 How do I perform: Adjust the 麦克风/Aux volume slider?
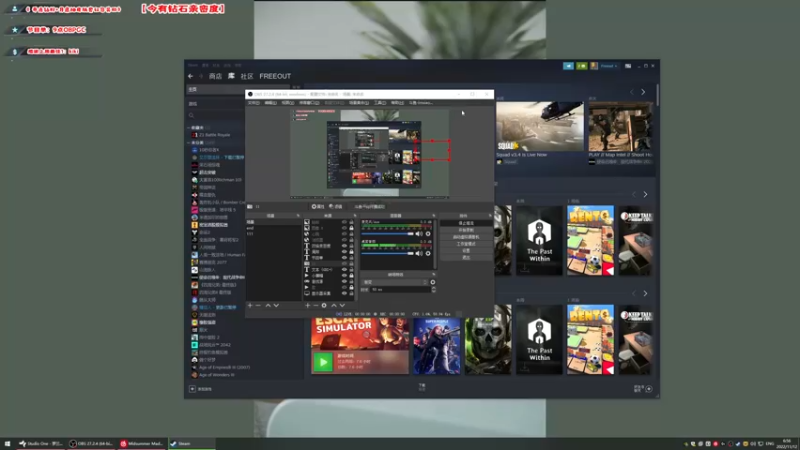pyautogui.click(x=388, y=234)
